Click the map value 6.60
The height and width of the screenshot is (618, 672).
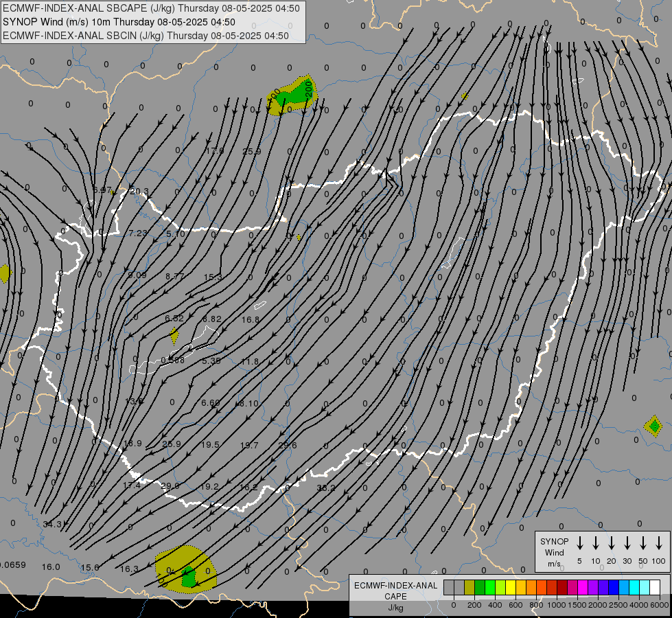211,402
